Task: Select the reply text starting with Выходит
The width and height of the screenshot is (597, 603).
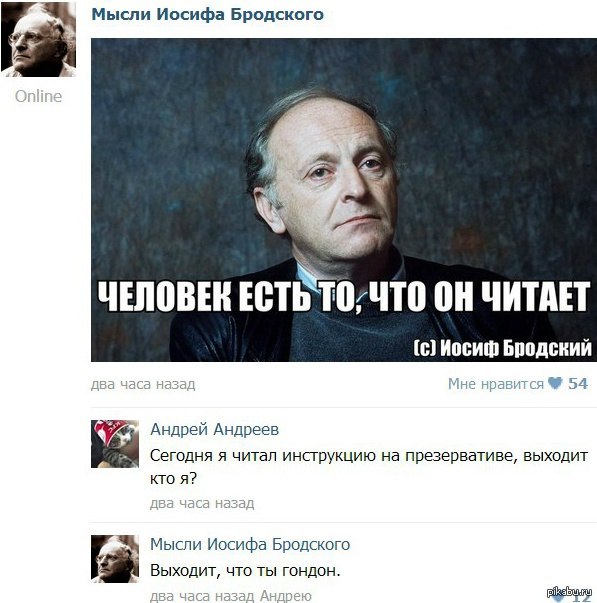Action: (x=245, y=571)
